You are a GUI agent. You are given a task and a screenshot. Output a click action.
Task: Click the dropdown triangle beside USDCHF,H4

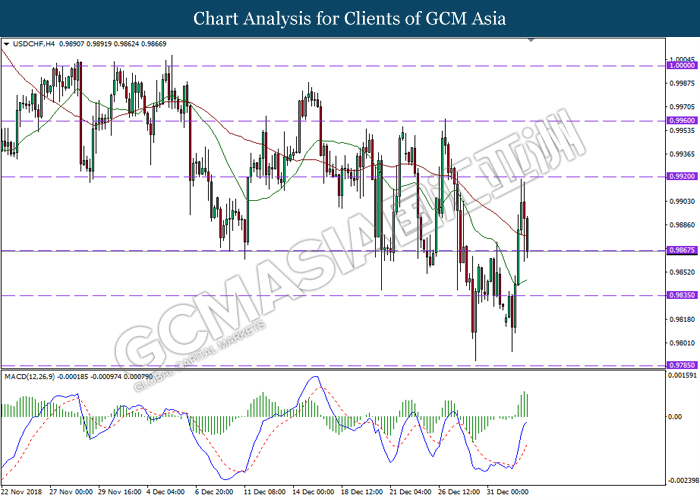pos(6,44)
